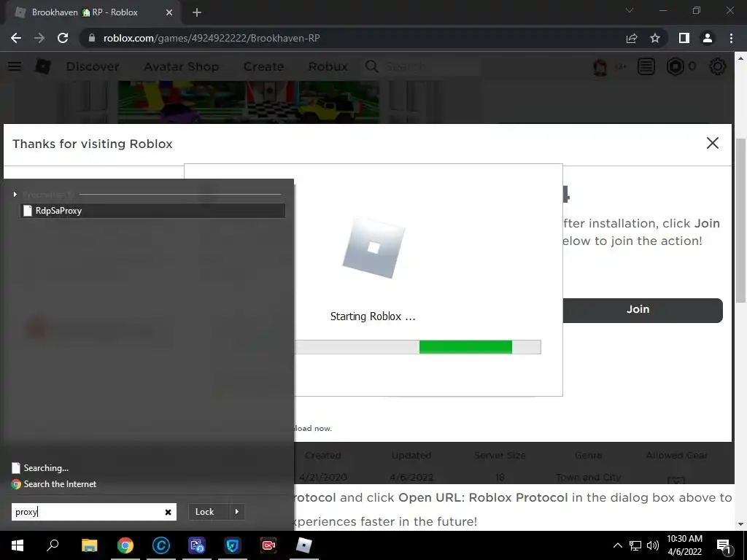Open the Robux navbar item
The image size is (747, 560).
[x=328, y=66]
